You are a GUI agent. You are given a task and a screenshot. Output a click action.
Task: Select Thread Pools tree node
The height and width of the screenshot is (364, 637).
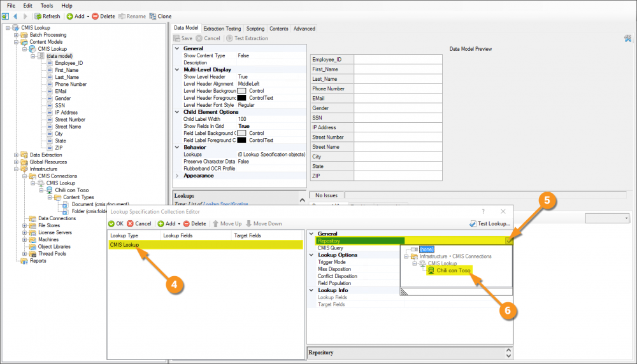point(52,254)
